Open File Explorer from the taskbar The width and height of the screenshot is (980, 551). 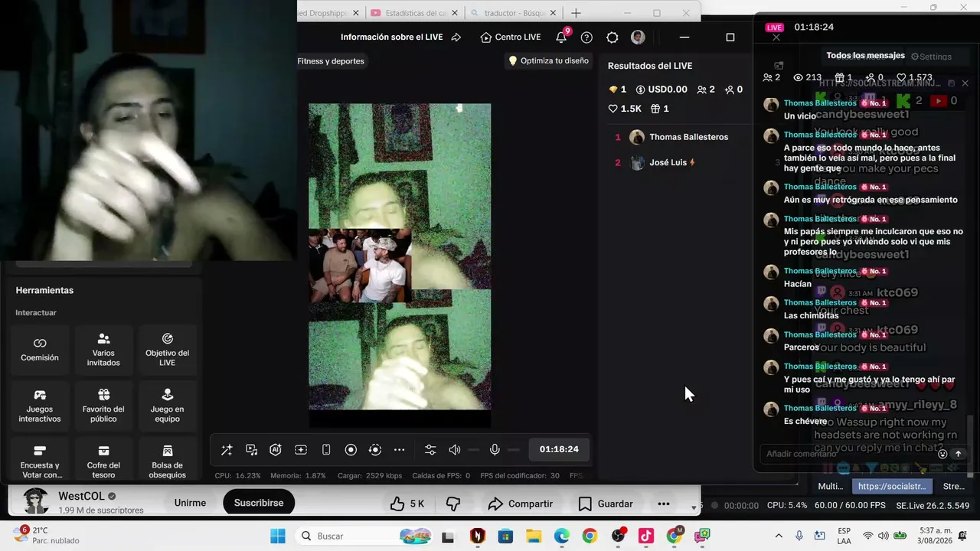click(x=533, y=536)
